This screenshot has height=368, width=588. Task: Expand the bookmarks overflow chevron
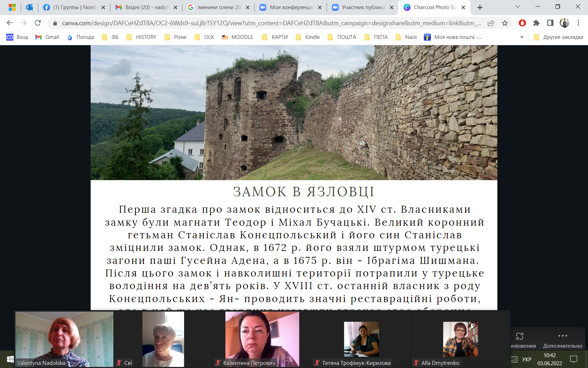(x=523, y=37)
